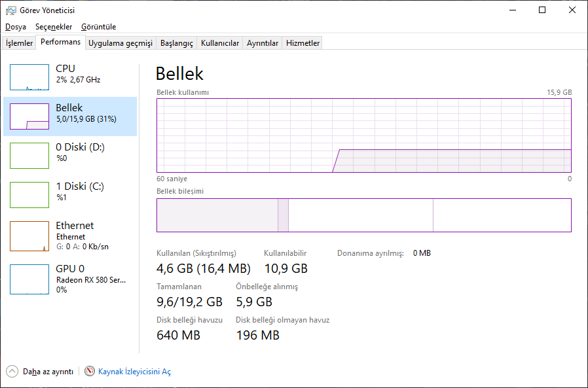Switch to the Uygulama geçmişi tab
Image resolution: width=588 pixels, height=388 pixels.
point(120,43)
